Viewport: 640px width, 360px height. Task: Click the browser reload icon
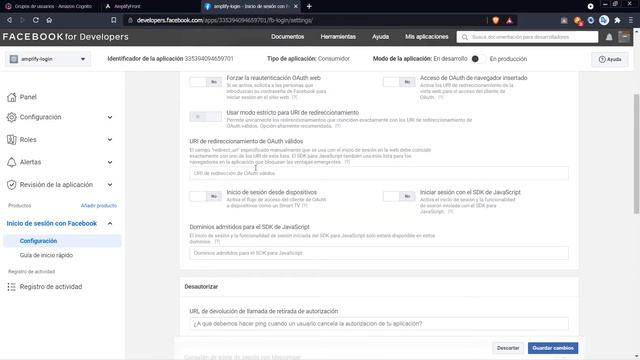pos(36,20)
